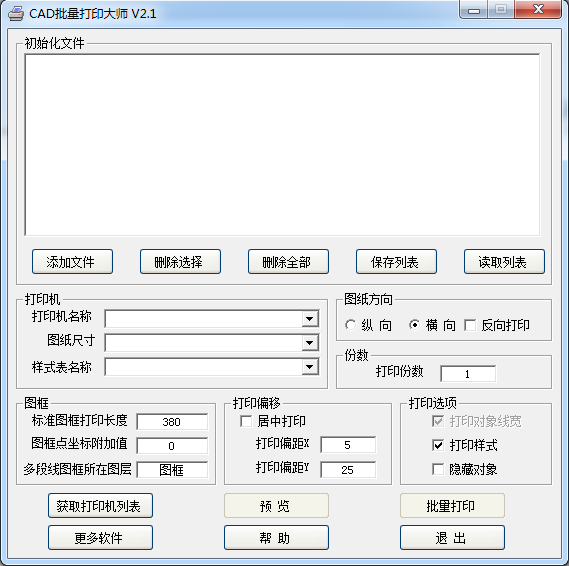This screenshot has width=569, height=566.
Task: Click the 打印份数 input field
Action: pyautogui.click(x=468, y=374)
